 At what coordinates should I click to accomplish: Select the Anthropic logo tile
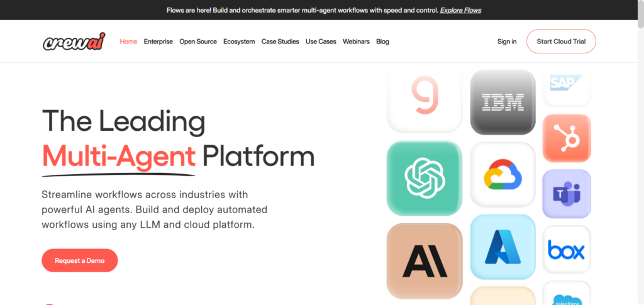[x=425, y=260]
